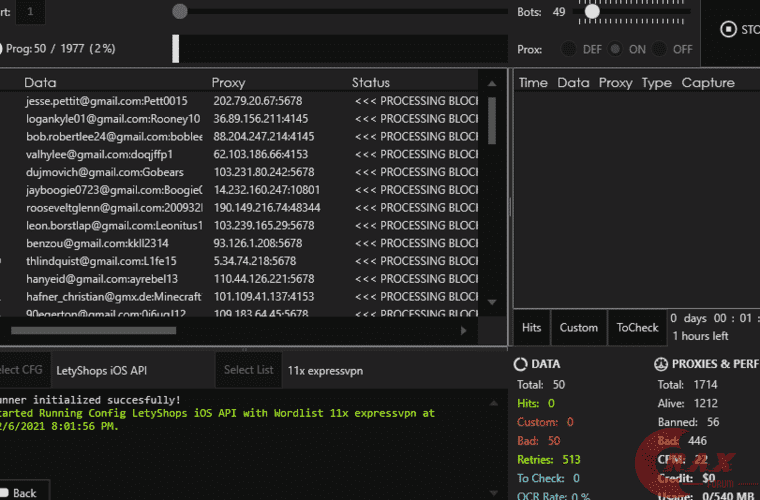Image resolution: width=760 pixels, height=500 pixels.
Task: Click the Start position input field
Action: tap(30, 12)
